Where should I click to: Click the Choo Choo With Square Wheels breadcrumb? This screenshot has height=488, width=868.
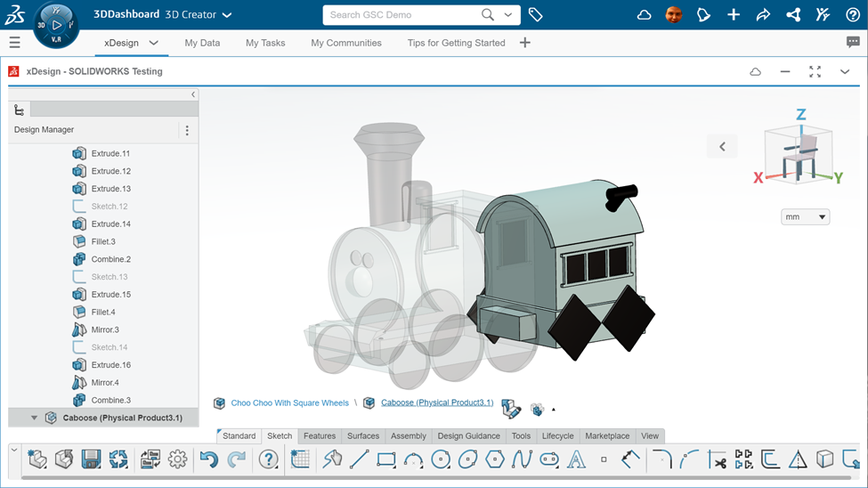(x=289, y=403)
